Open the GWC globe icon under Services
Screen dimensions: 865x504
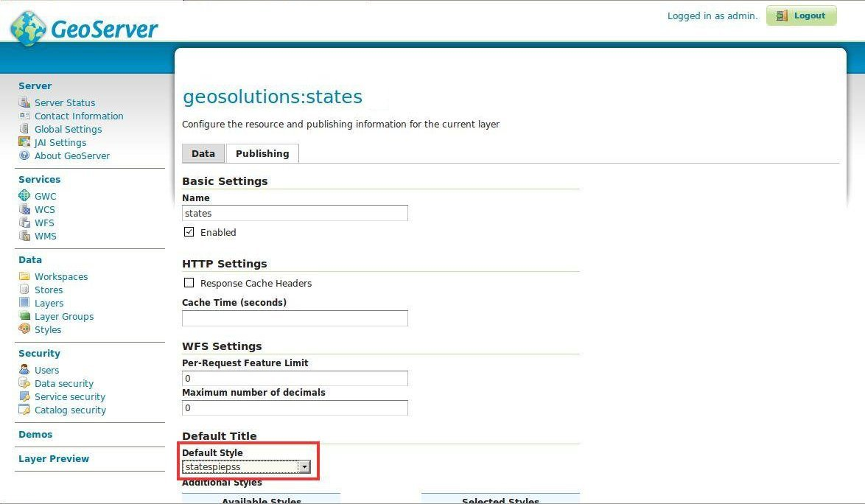point(24,195)
